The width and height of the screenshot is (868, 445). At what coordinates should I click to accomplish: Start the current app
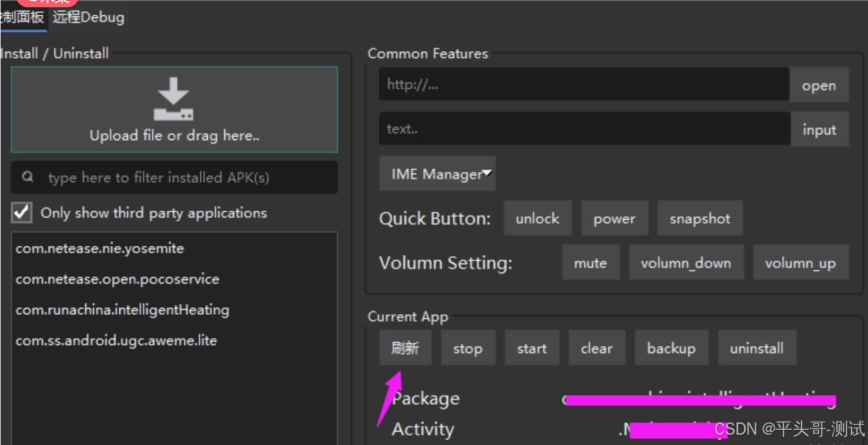(x=532, y=348)
